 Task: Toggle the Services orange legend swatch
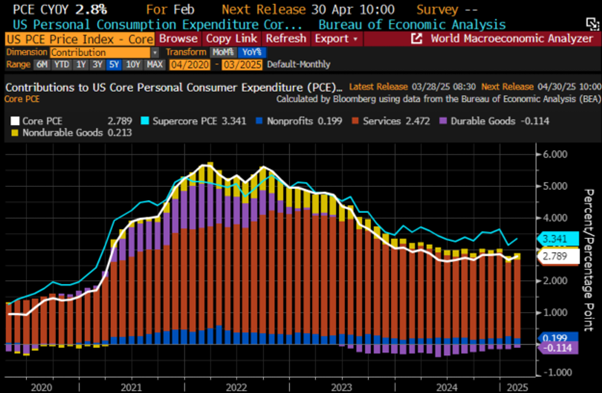coord(355,121)
